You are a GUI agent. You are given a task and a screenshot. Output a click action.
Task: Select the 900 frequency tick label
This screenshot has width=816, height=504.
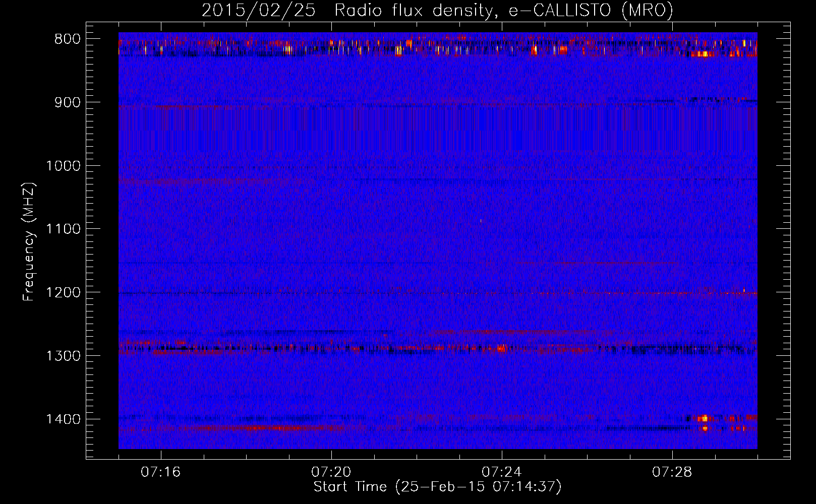pyautogui.click(x=66, y=102)
